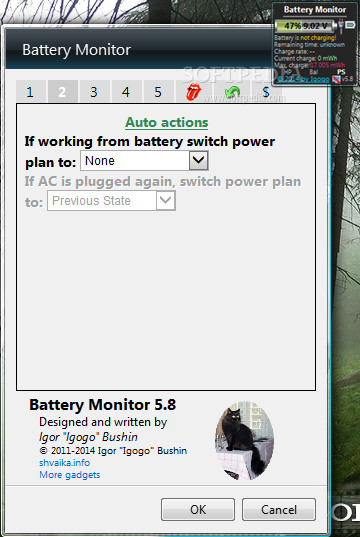360x537 pixels.
Task: Click the gadget Battery Monitor title
Action: point(315,10)
